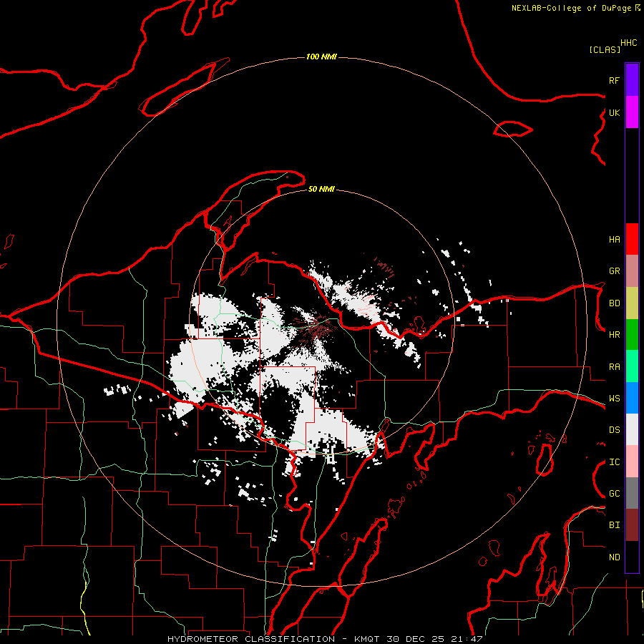The height and width of the screenshot is (644, 644).
Task: Click the ND black legend swatch
Action: coord(632,557)
